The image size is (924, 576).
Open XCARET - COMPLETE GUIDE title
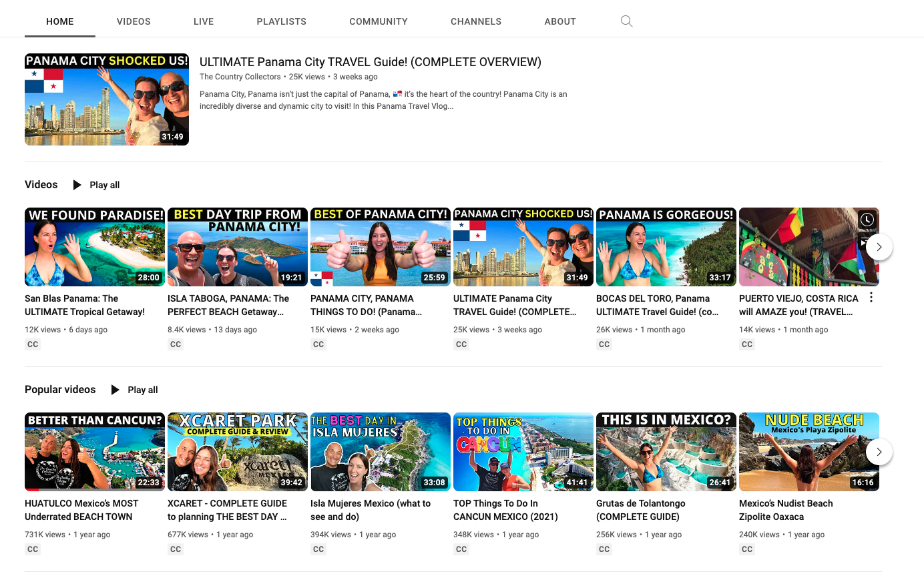[228, 510]
